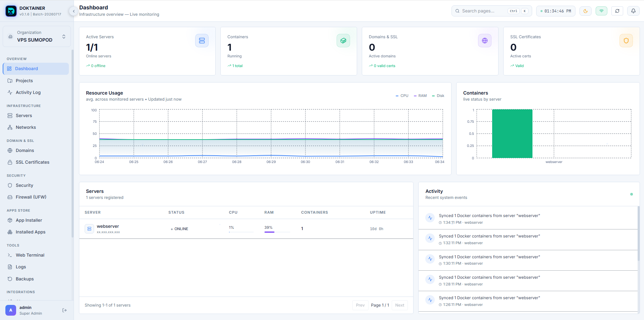
Task: Click the Logs document icon
Action: coord(10,267)
